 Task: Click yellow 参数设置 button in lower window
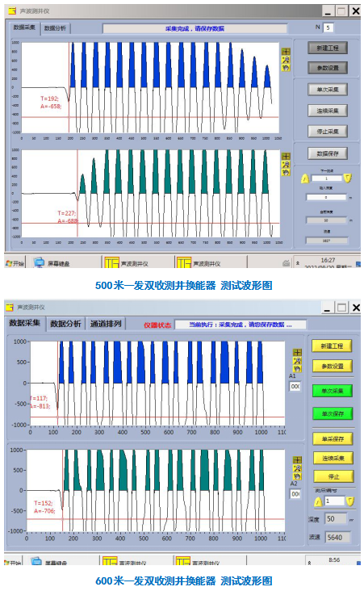(x=332, y=366)
